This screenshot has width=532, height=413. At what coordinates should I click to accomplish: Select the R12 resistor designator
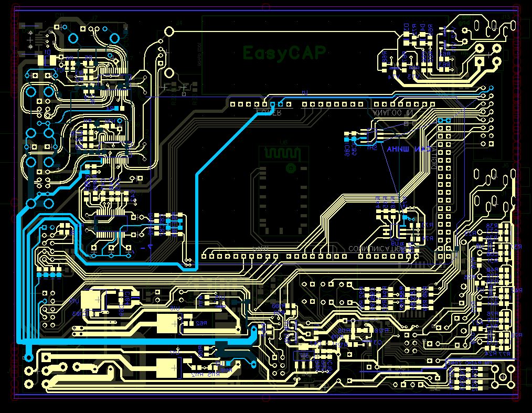point(197,376)
